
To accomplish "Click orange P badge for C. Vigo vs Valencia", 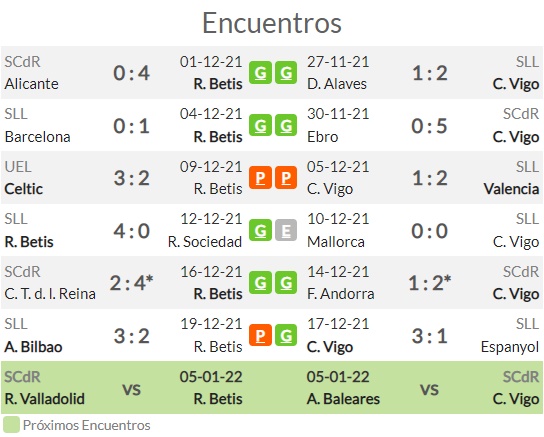I will [x=286, y=178].
